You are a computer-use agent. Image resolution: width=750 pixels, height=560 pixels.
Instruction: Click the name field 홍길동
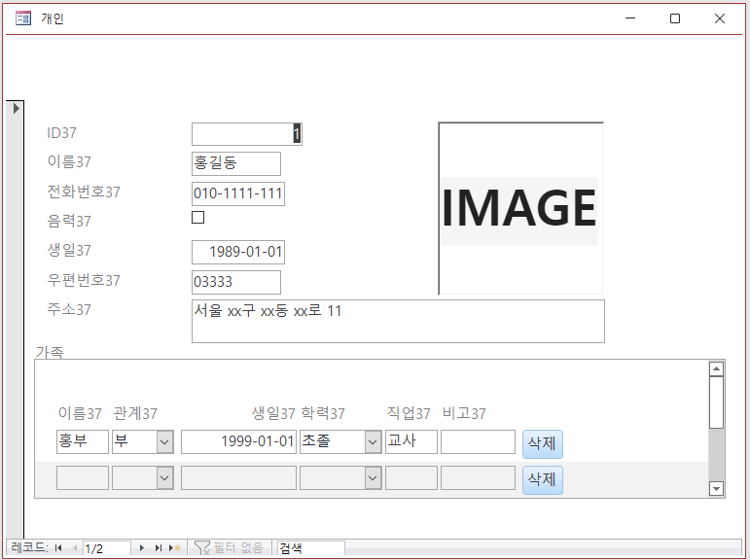[x=235, y=163]
